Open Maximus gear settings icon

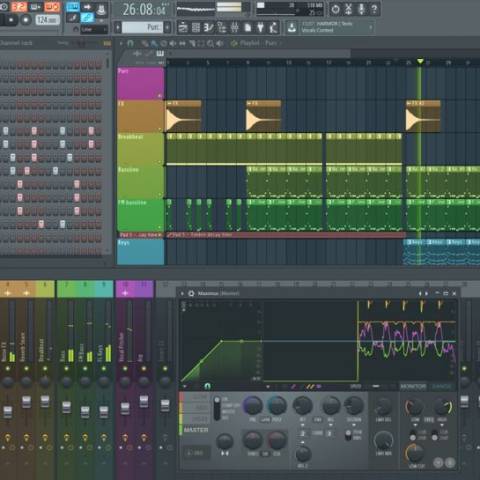click(191, 293)
